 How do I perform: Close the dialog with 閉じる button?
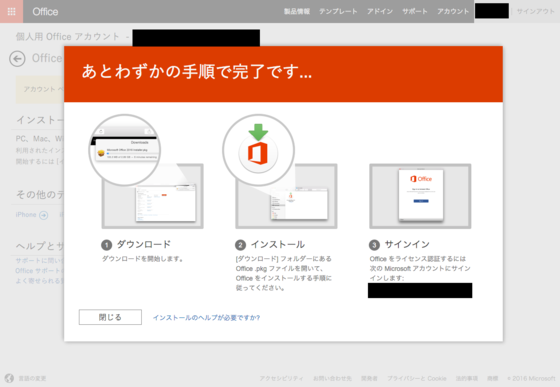point(110,317)
